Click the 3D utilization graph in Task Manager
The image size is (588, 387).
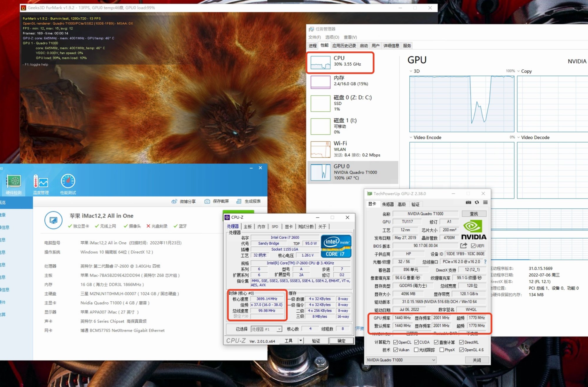(x=462, y=104)
